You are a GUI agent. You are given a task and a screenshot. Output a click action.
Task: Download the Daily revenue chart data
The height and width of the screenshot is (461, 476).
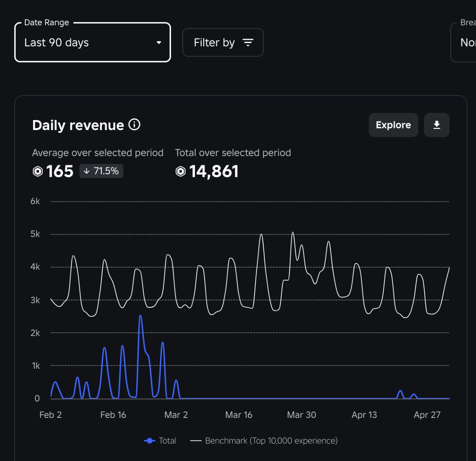click(x=437, y=125)
